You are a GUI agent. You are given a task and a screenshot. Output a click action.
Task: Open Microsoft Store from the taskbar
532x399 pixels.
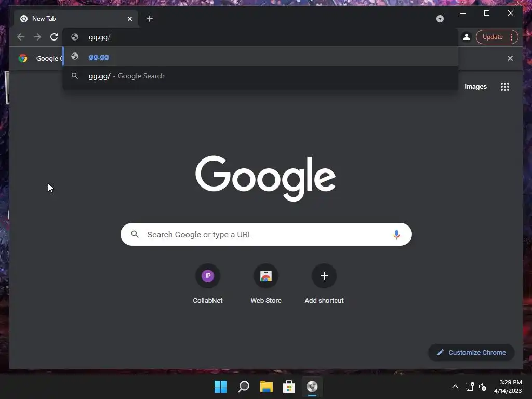[289, 387]
